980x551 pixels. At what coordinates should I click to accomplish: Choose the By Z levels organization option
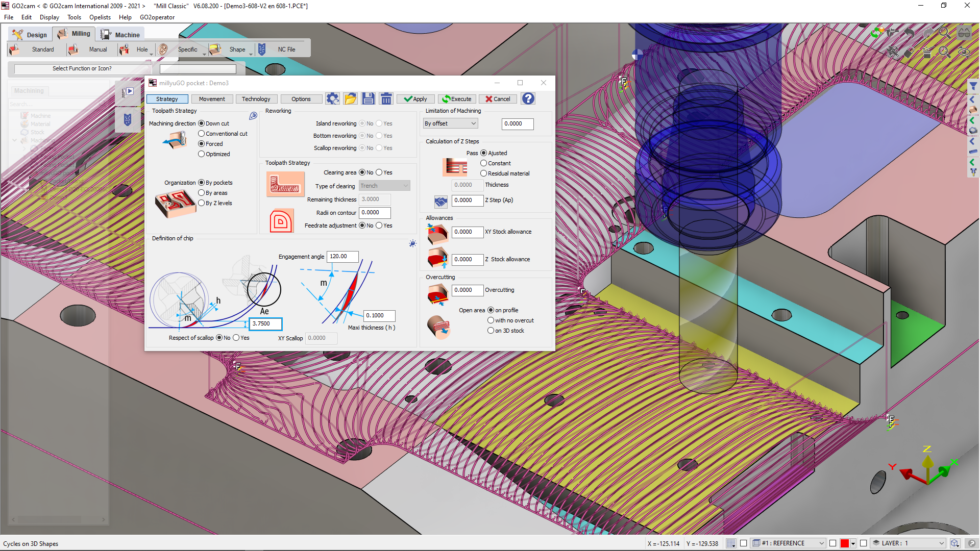tap(202, 203)
